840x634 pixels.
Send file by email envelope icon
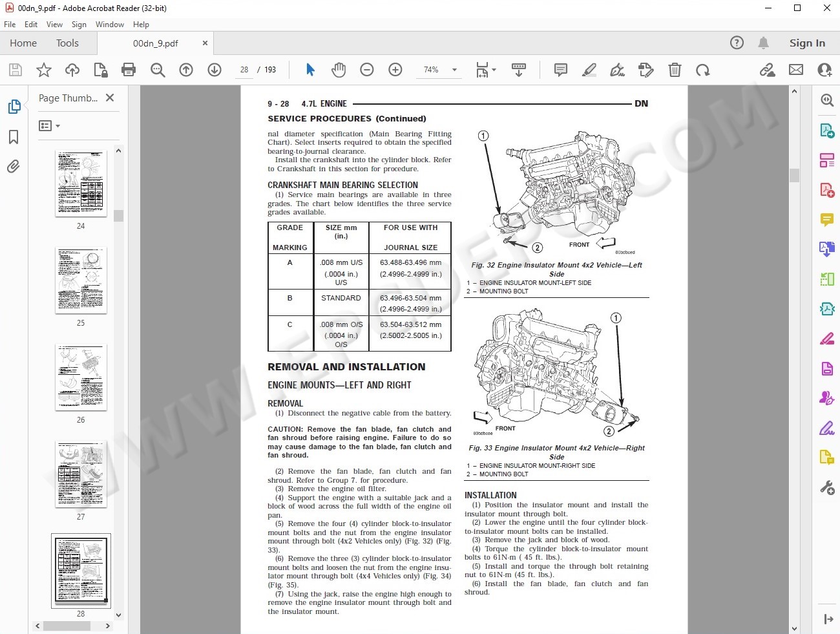796,70
